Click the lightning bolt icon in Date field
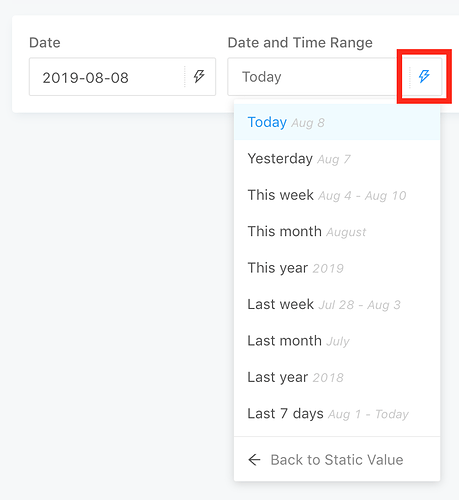 coord(199,76)
